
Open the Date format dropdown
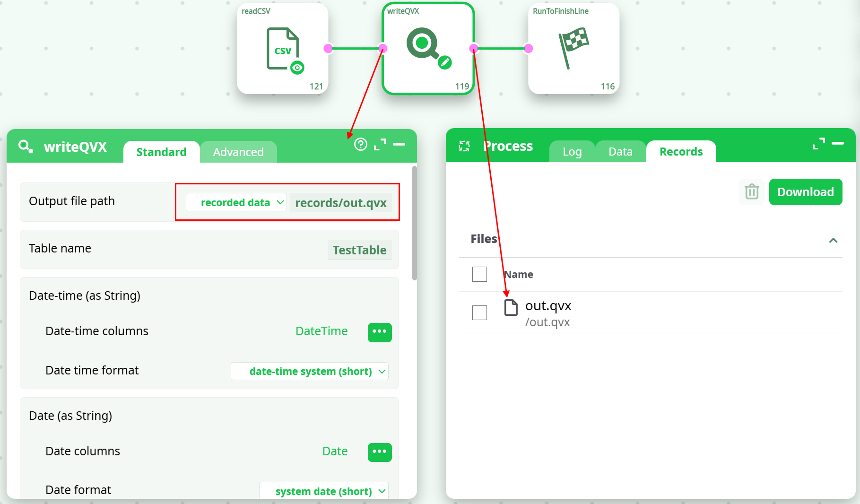[x=324, y=491]
